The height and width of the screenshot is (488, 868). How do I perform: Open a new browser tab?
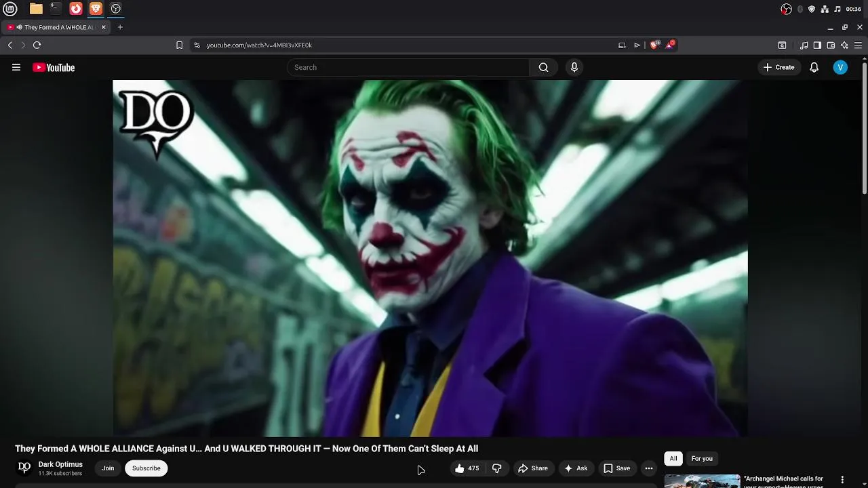point(120,27)
